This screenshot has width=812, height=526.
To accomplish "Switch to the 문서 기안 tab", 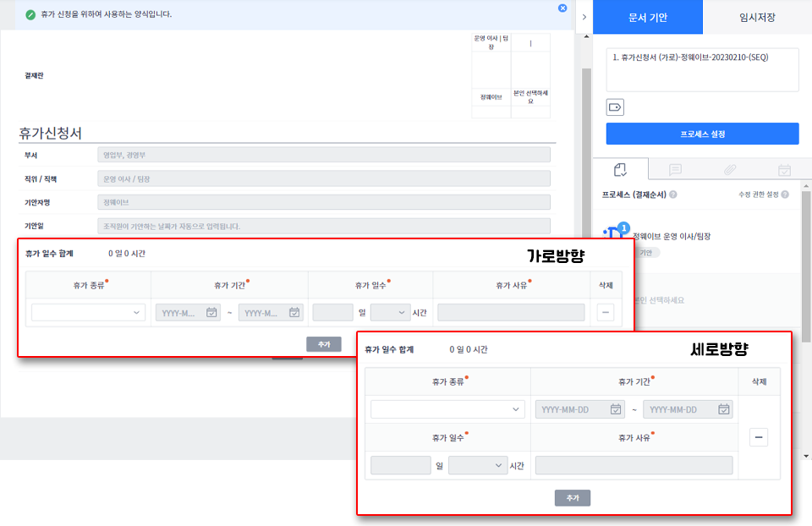I will 647,17.
